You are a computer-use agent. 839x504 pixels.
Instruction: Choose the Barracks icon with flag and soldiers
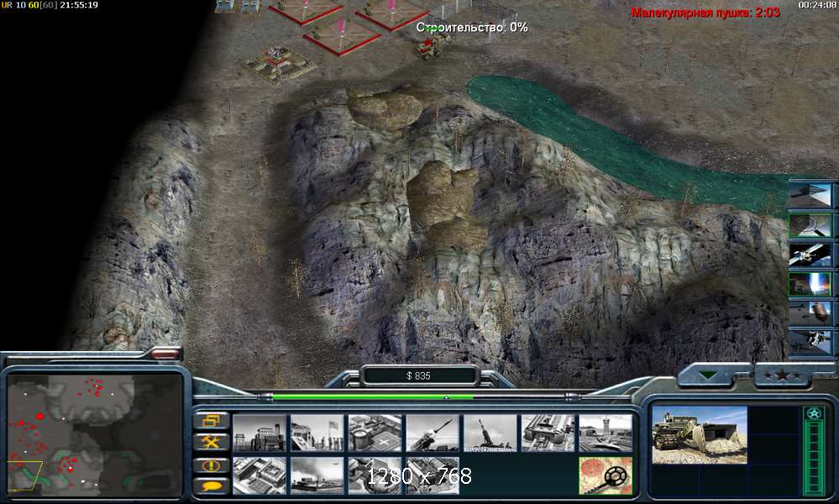pyautogui.click(x=317, y=433)
